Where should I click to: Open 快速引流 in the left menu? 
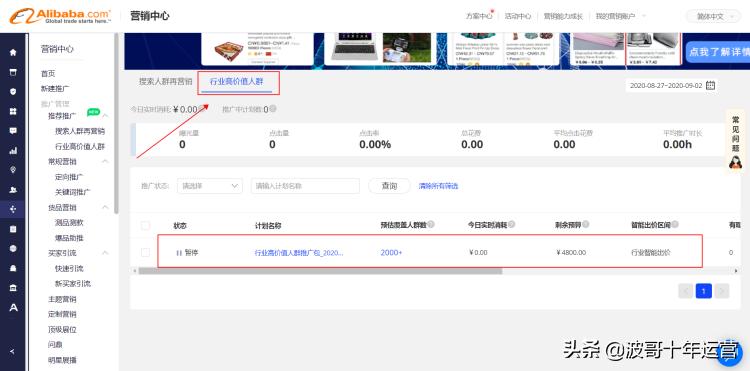coord(69,269)
